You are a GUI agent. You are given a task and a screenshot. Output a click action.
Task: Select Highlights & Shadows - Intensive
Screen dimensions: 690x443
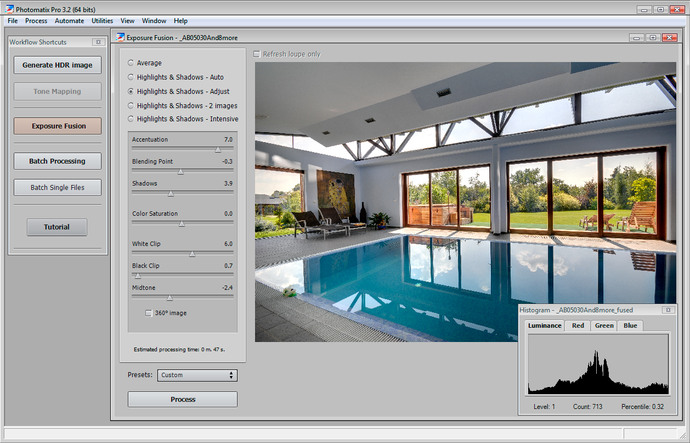coord(131,119)
